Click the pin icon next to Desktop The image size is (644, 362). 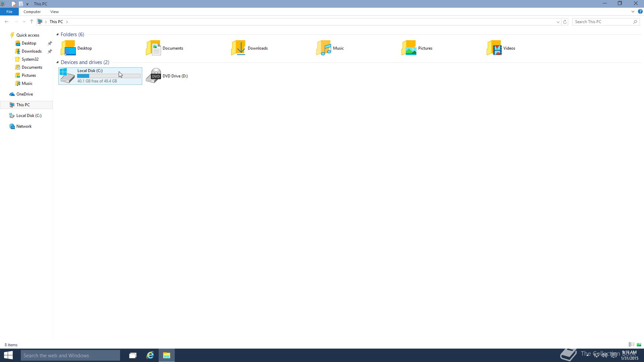[50, 43]
